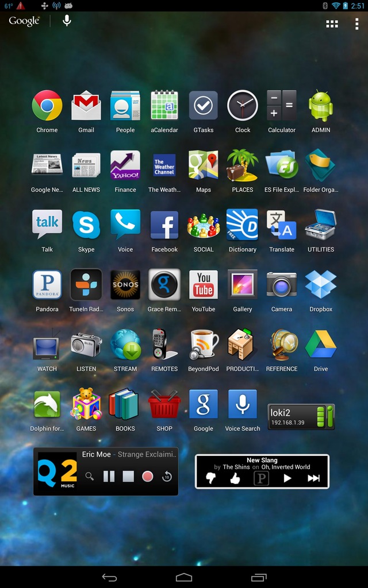Open Folder Organizer app

click(321, 165)
